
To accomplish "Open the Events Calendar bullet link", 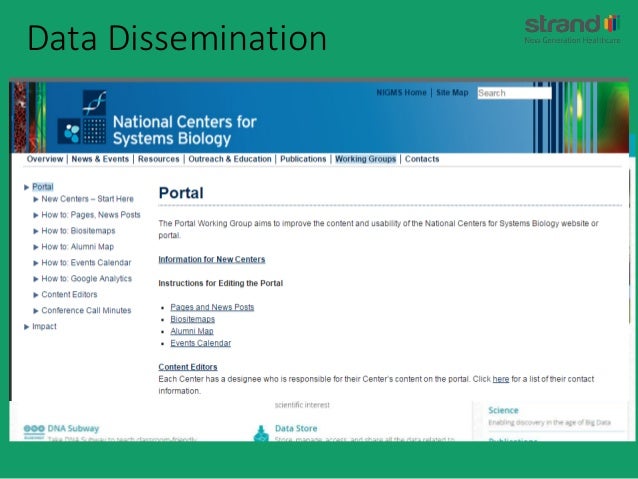I will tap(201, 343).
